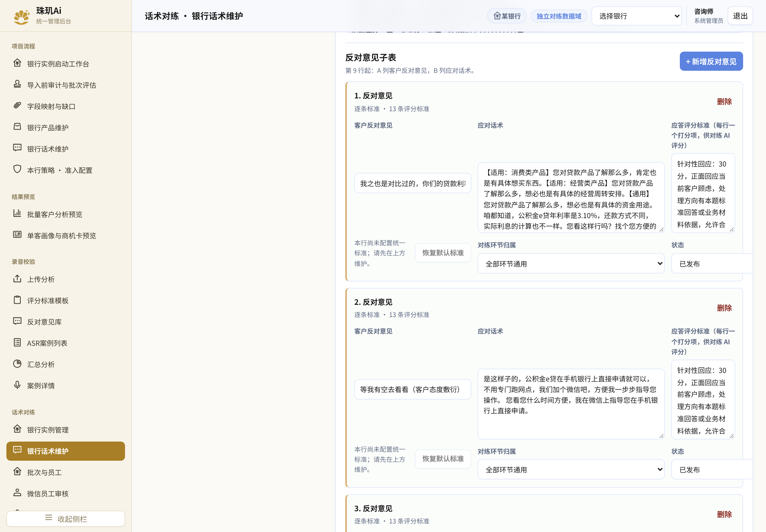
Task: Click 恢复默认标准 for objection 2
Action: pos(443,459)
